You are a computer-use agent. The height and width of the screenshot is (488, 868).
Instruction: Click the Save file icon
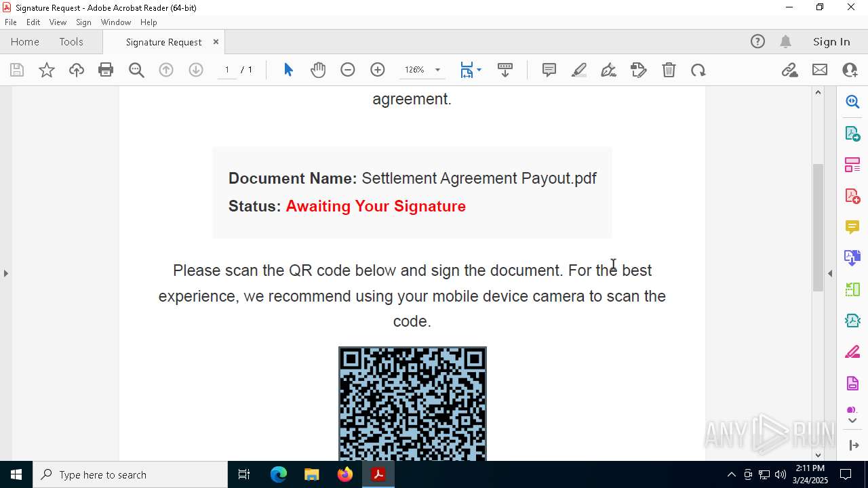click(17, 70)
